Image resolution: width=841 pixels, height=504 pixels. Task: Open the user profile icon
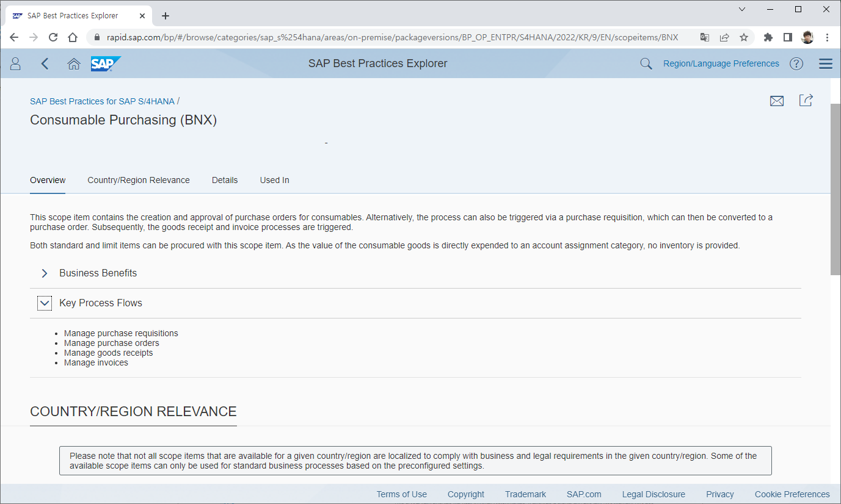(16, 63)
